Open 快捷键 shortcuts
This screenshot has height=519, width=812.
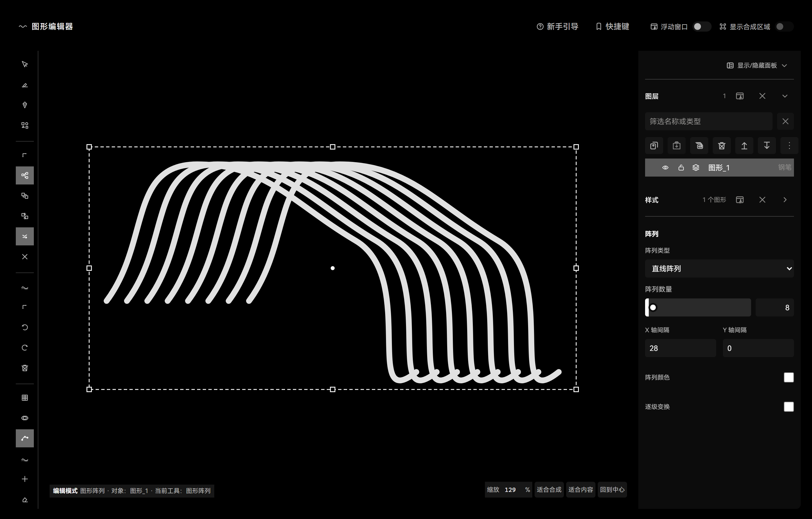[612, 27]
